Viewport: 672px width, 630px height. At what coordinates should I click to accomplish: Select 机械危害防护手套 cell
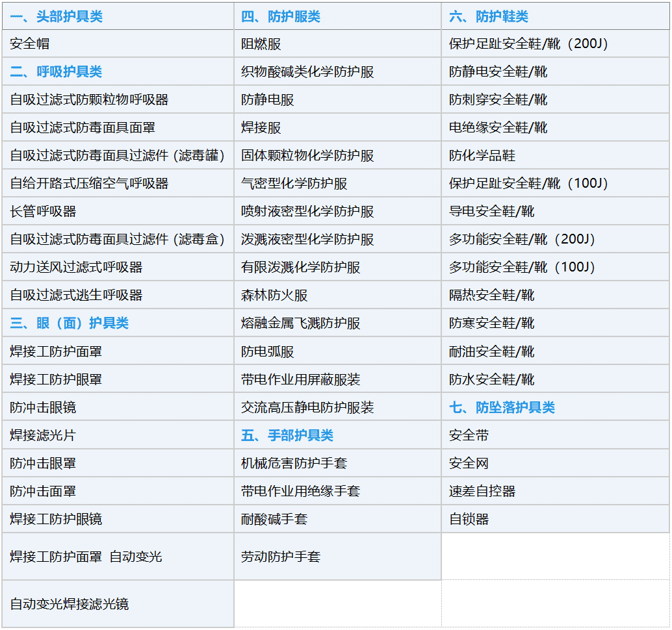[x=338, y=463]
